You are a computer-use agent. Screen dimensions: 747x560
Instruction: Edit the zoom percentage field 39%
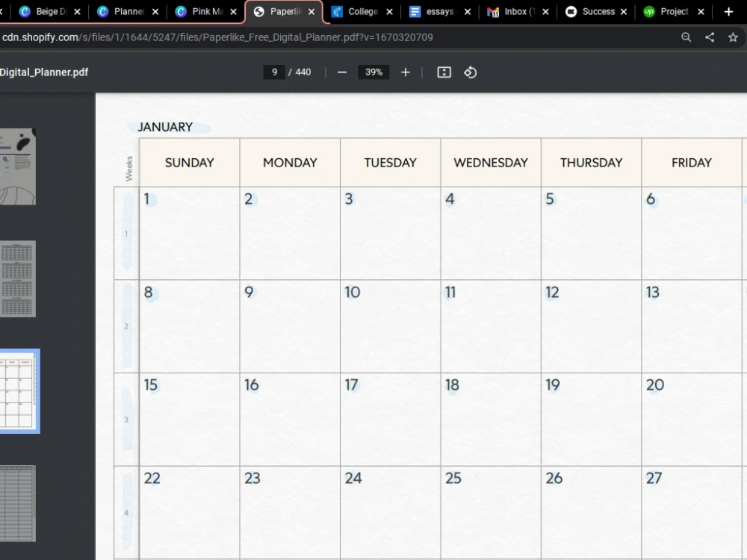click(373, 72)
